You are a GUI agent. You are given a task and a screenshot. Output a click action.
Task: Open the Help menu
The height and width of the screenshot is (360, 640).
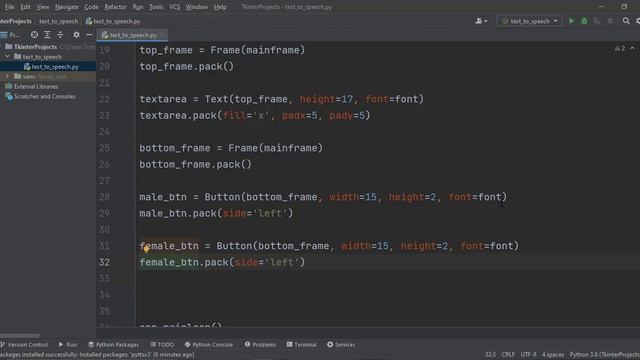pos(220,7)
